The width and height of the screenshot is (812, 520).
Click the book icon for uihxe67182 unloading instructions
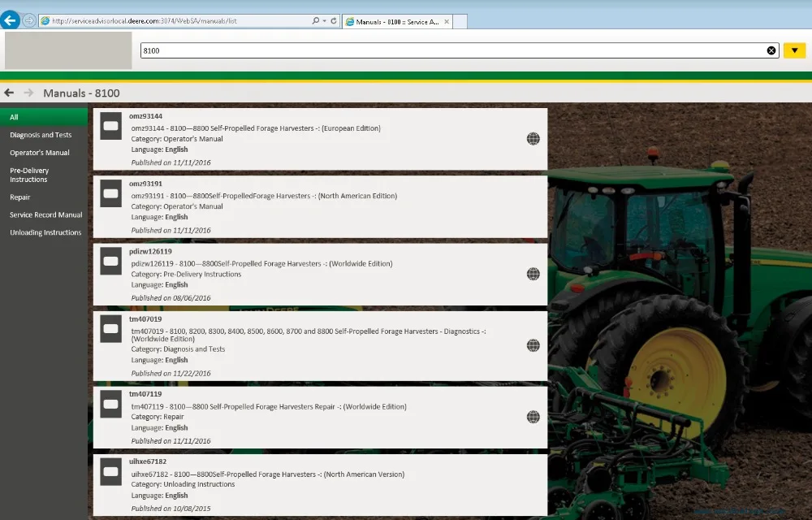[110, 471]
